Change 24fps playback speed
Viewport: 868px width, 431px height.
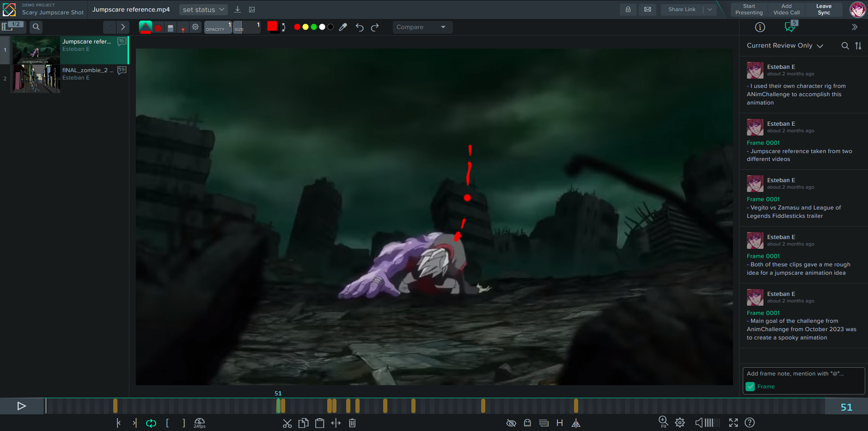[x=200, y=423]
